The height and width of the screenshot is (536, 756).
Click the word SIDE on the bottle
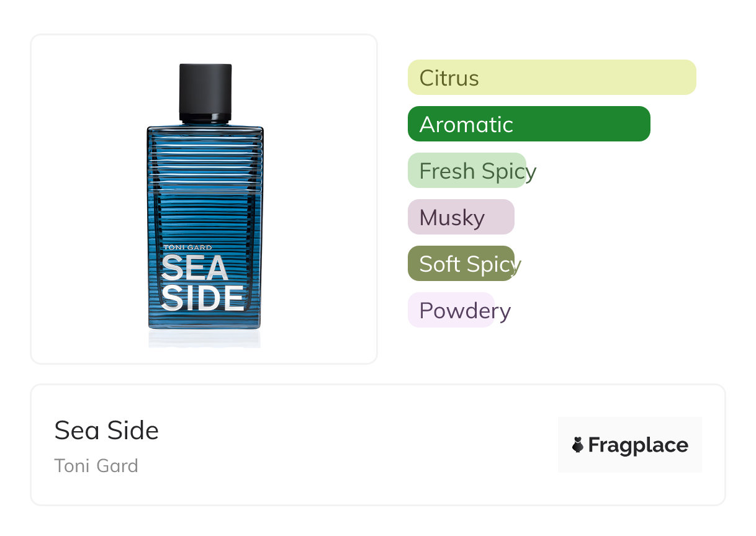click(202, 298)
